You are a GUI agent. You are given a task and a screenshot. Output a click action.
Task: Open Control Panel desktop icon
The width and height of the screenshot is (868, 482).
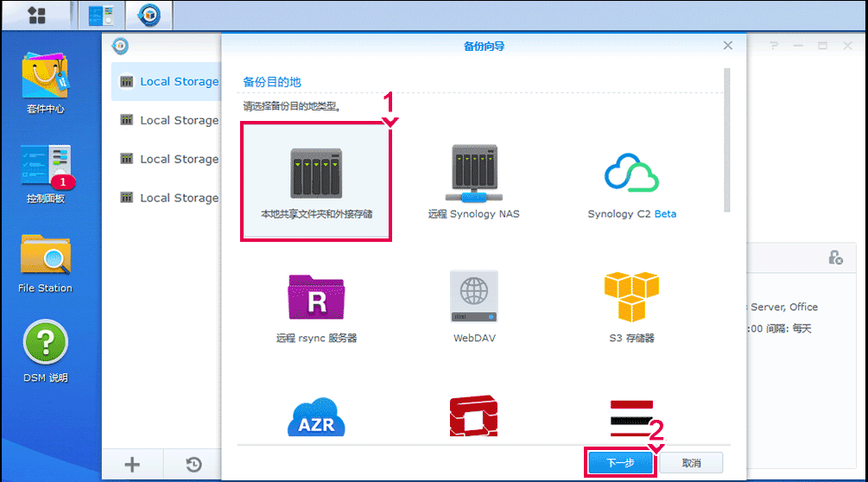46,174
